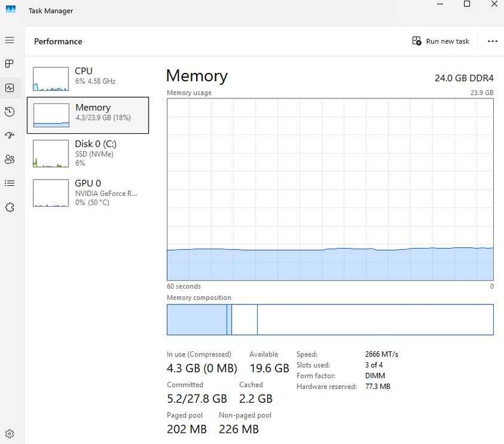
Task: Open the Startup apps page icon
Action: pyautogui.click(x=10, y=135)
